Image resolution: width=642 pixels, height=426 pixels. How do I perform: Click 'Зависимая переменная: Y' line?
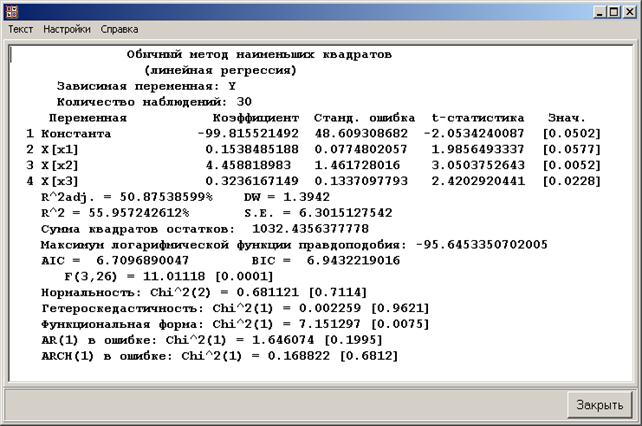click(x=146, y=86)
